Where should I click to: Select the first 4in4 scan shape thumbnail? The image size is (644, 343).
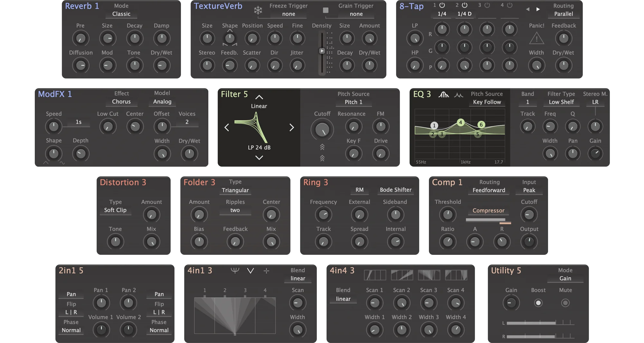[375, 275]
